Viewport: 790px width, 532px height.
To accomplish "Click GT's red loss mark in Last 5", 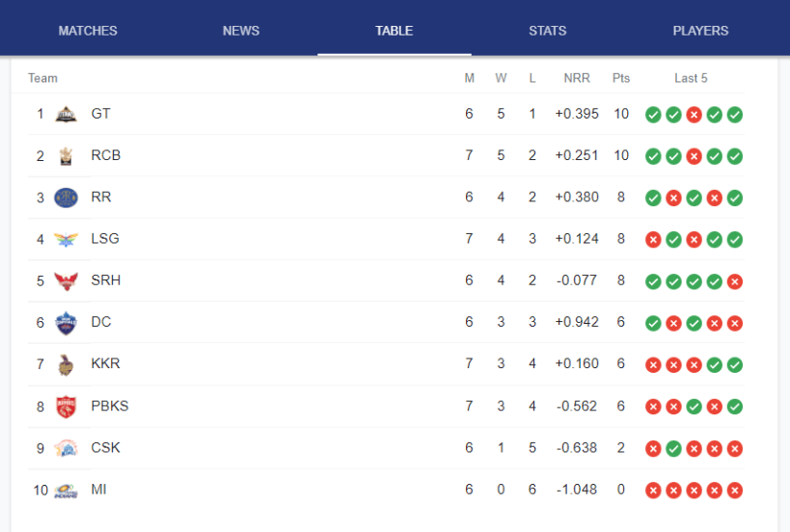I will click(x=694, y=115).
